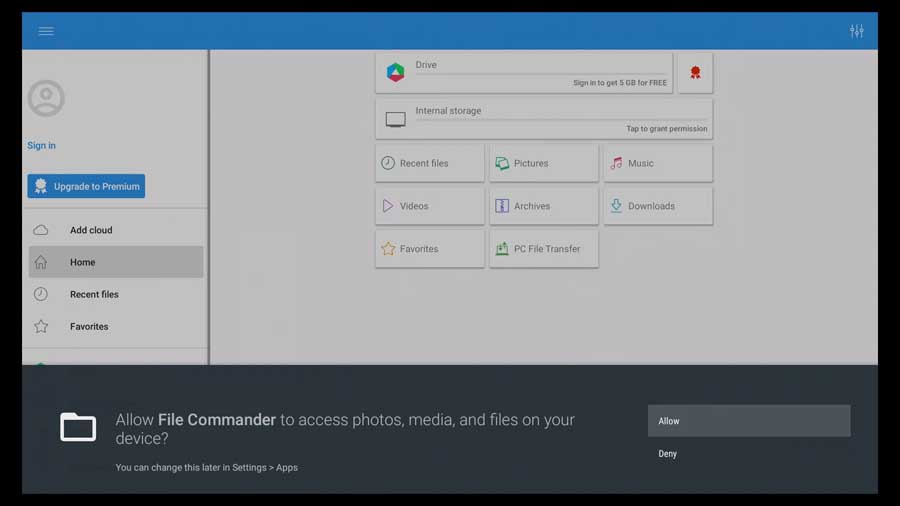Open the Music category tile
The image size is (900, 506).
click(658, 164)
